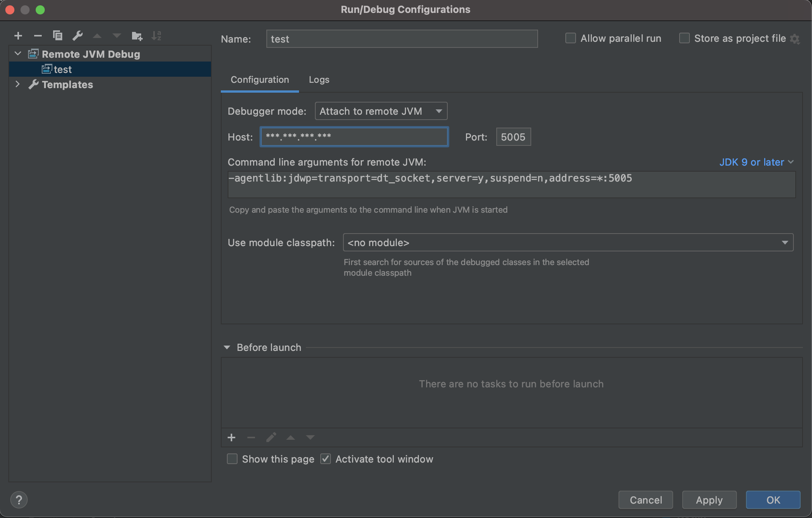Copy the test configuration
The image size is (812, 518).
coord(58,35)
